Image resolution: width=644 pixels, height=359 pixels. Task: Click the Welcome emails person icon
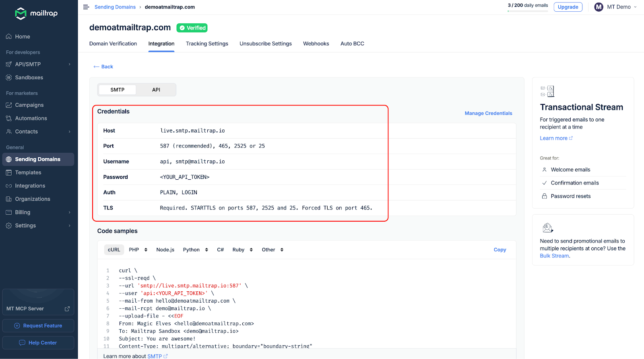pos(545,170)
